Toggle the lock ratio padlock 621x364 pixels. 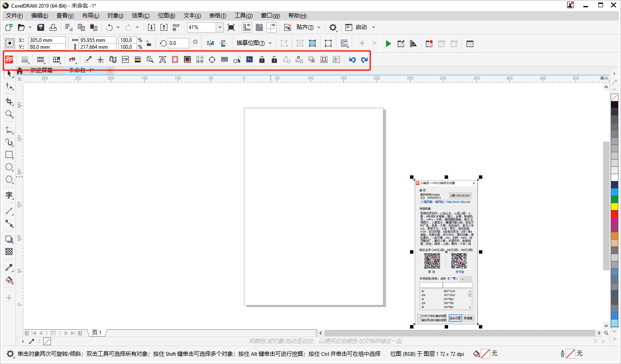click(x=149, y=43)
